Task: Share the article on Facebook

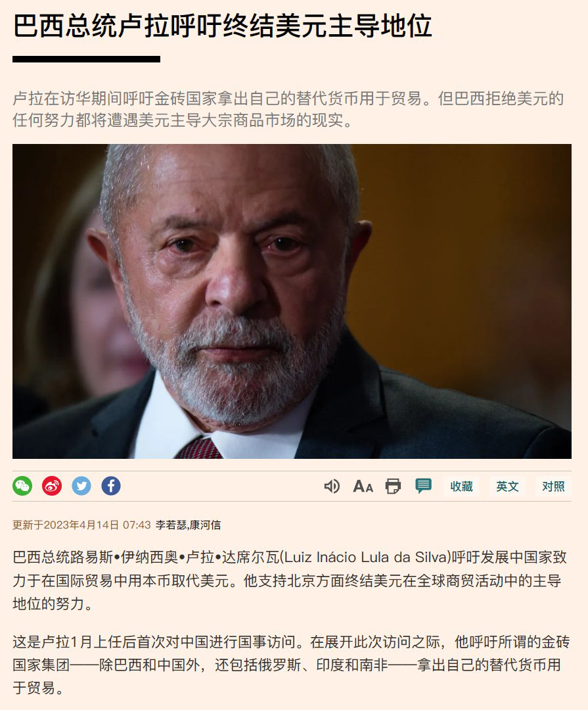Action: 111,486
